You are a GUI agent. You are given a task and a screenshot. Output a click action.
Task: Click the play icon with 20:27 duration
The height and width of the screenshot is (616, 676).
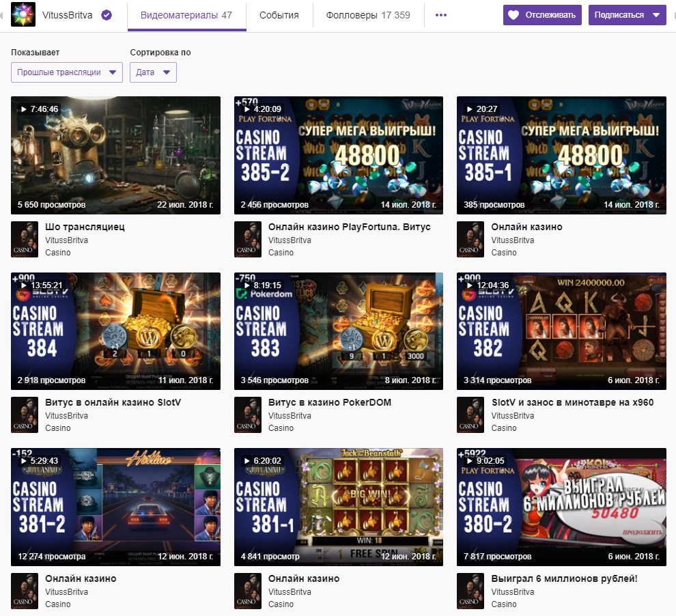click(x=470, y=109)
